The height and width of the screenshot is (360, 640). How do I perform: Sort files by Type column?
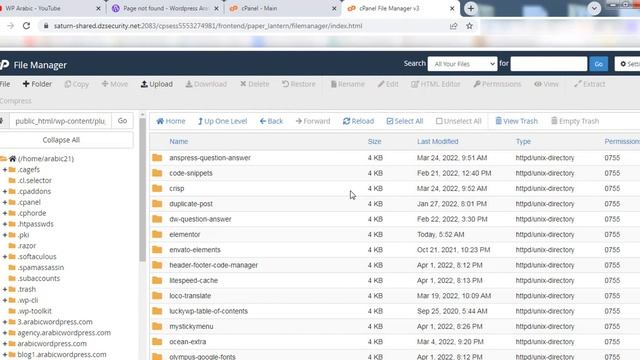(x=523, y=142)
